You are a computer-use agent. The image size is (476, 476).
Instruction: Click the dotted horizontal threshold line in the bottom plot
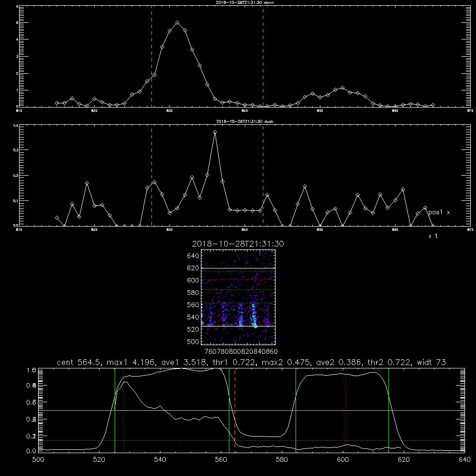[251, 440]
